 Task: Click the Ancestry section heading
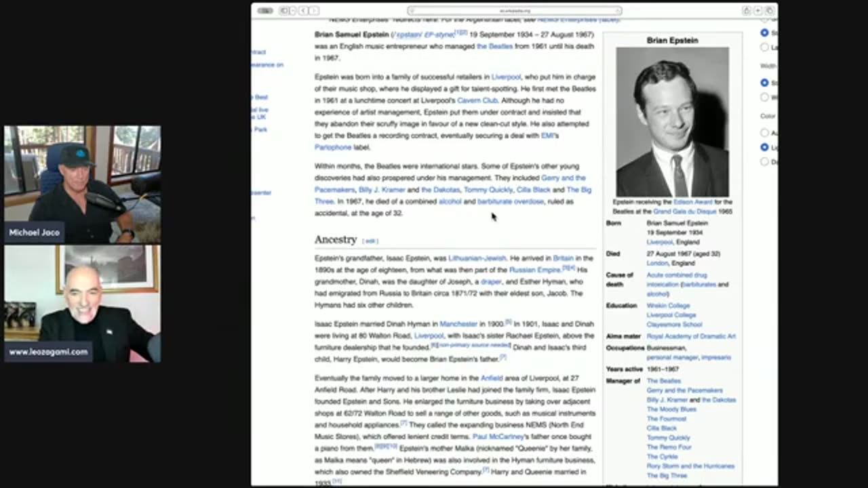click(335, 239)
